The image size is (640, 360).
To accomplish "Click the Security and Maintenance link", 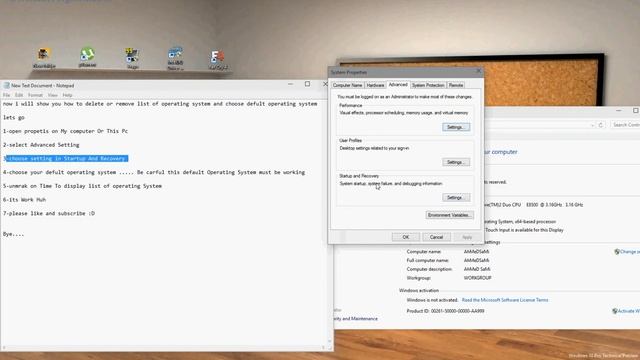I will pyautogui.click(x=356, y=319).
